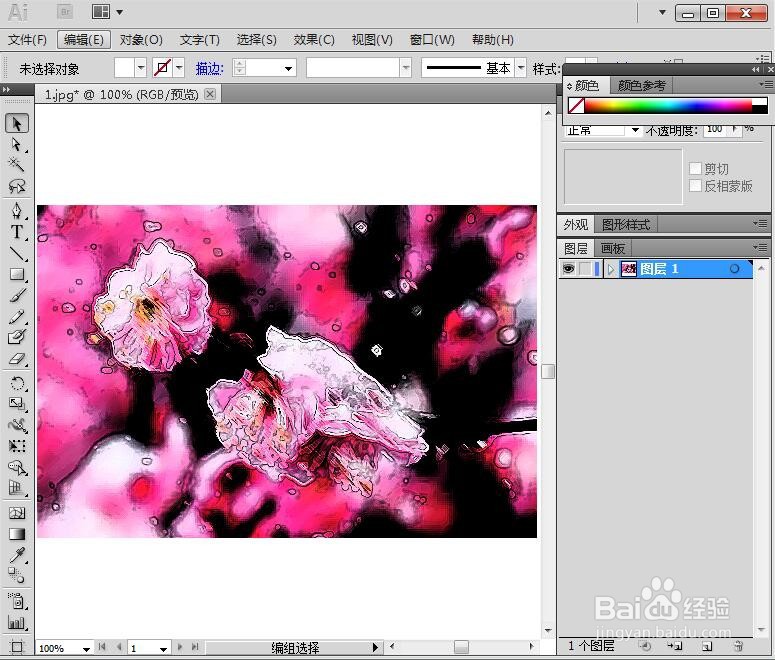Viewport: 775px width, 660px height.
Task: Select the Rotate tool
Action: pyautogui.click(x=17, y=383)
